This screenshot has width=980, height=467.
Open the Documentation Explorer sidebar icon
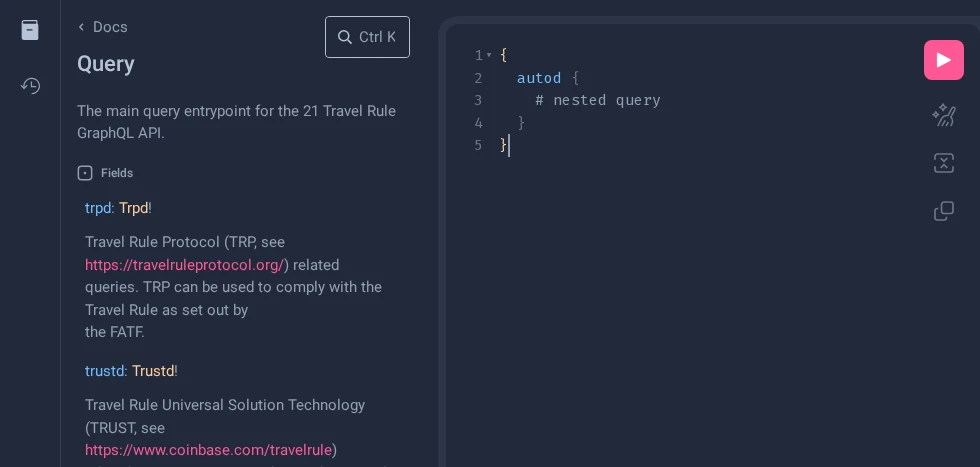[x=30, y=30]
